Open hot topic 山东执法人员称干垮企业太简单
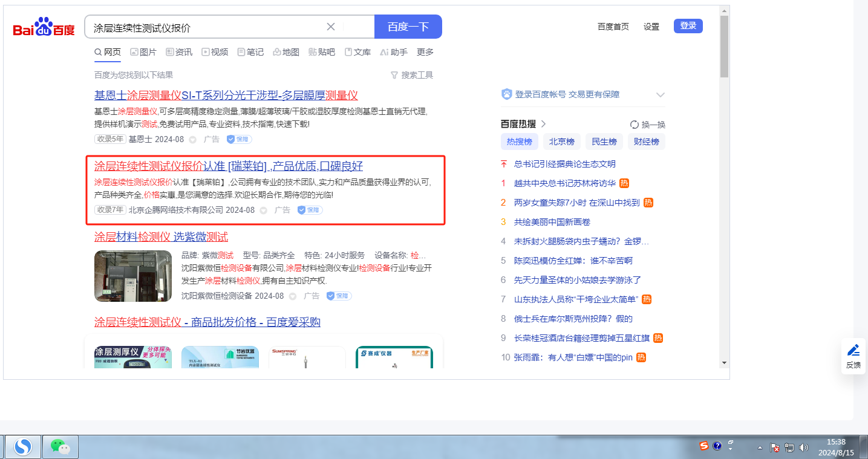Image resolution: width=868 pixels, height=459 pixels. [x=576, y=299]
